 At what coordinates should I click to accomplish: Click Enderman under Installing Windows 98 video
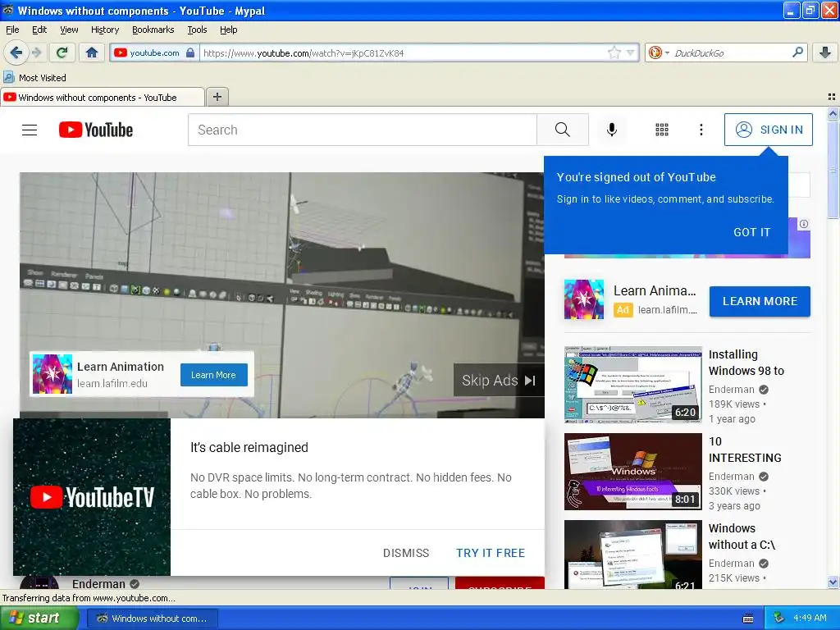[731, 390]
